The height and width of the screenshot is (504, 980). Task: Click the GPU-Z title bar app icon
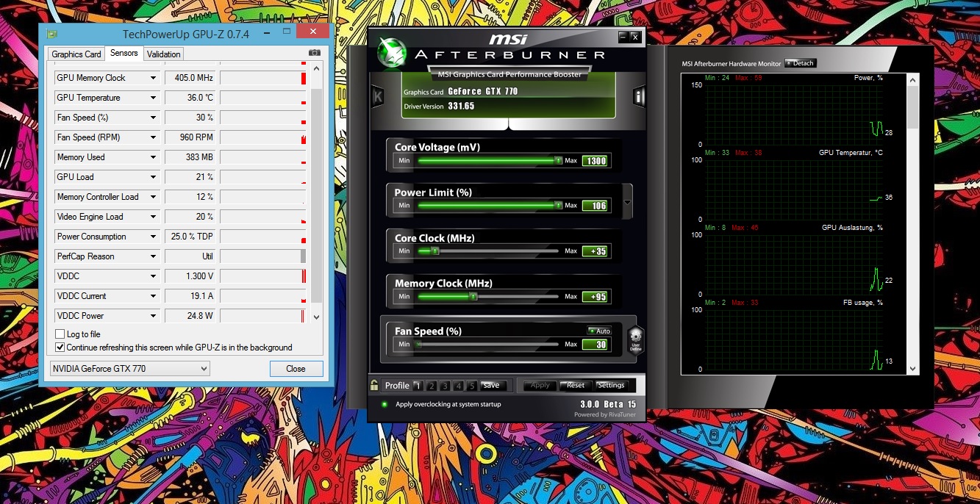pos(51,34)
